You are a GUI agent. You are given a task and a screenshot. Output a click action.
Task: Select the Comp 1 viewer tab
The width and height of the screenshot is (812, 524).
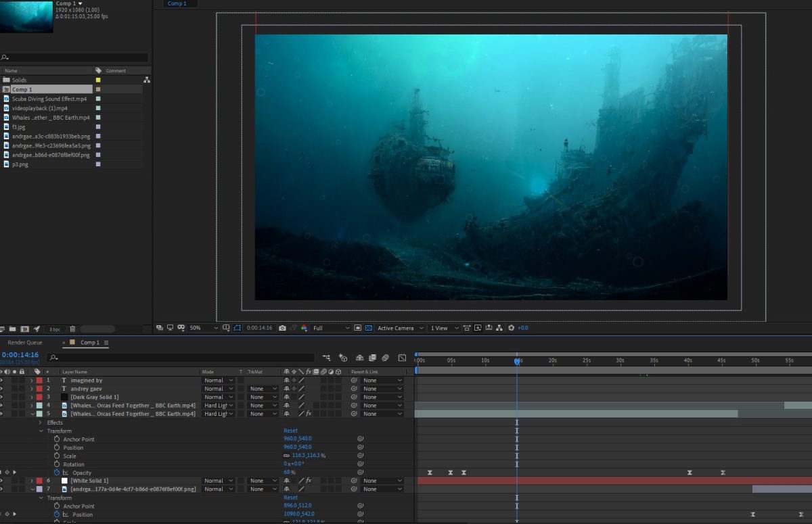(177, 3)
